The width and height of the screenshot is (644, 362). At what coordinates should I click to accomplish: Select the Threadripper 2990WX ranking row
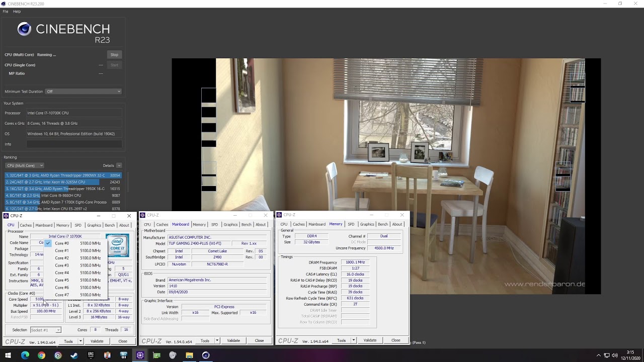click(x=63, y=175)
